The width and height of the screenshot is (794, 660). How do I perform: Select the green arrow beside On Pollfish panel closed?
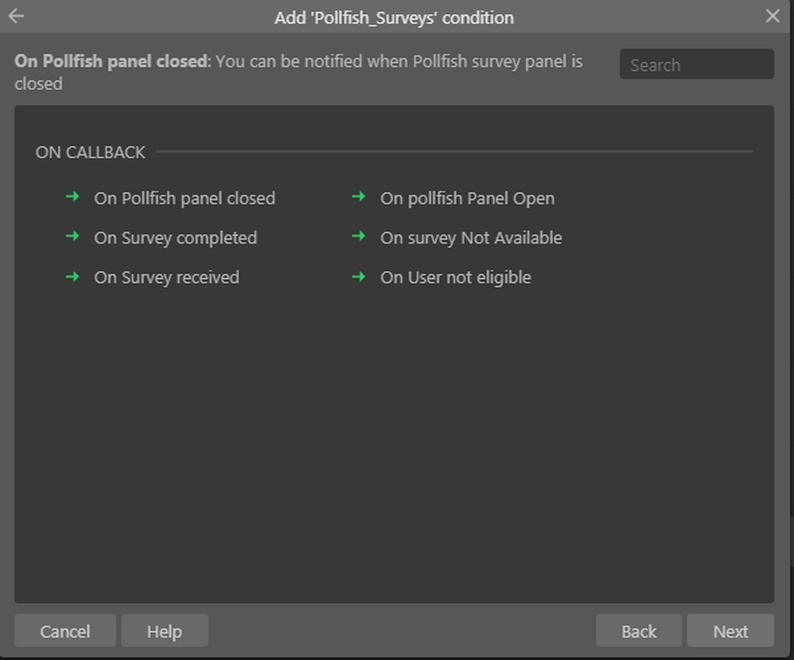[x=72, y=197]
